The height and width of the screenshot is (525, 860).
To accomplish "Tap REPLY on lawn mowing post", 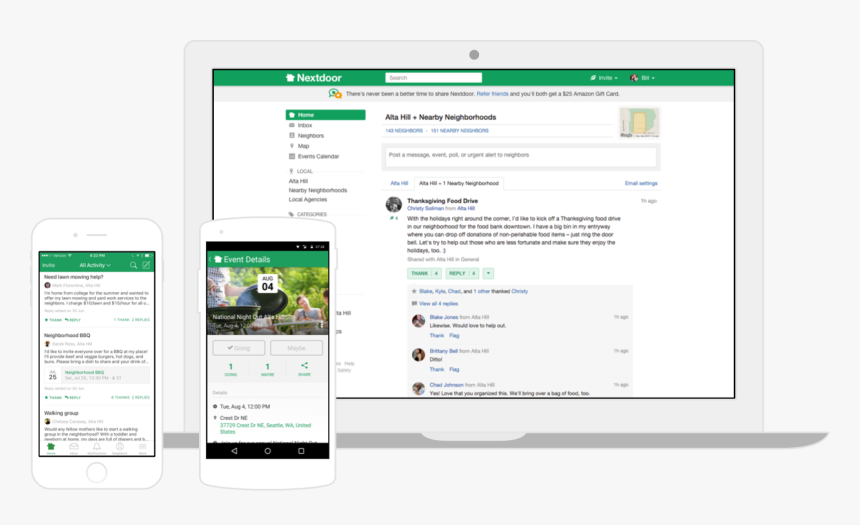I will coord(73,320).
